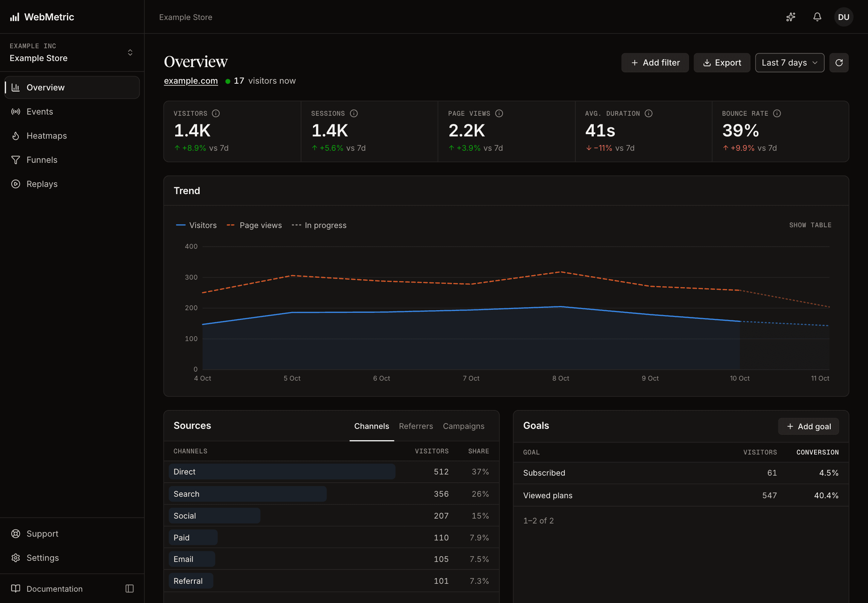Click the Social channel row
This screenshot has height=603, width=868.
[x=331, y=516]
